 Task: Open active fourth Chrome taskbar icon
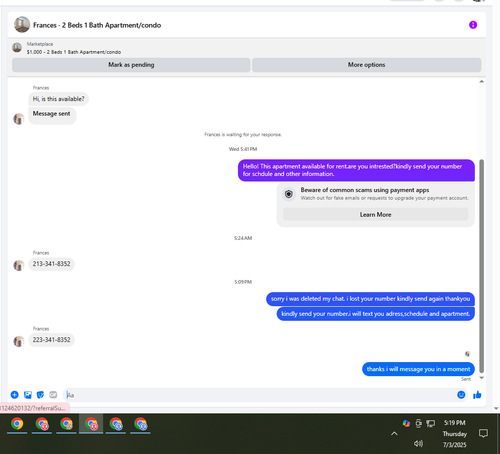click(91, 424)
